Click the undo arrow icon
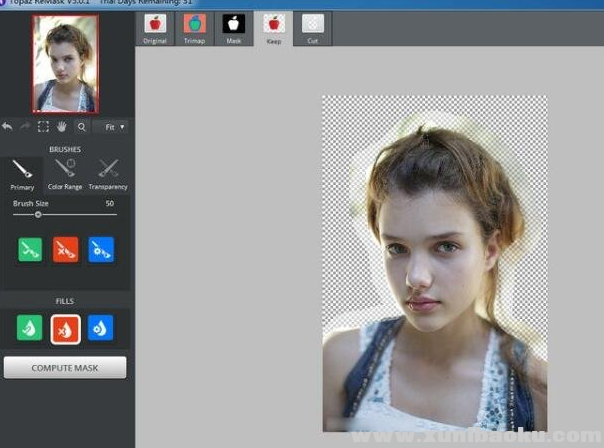Viewport: 604px width, 448px height. pyautogui.click(x=8, y=127)
